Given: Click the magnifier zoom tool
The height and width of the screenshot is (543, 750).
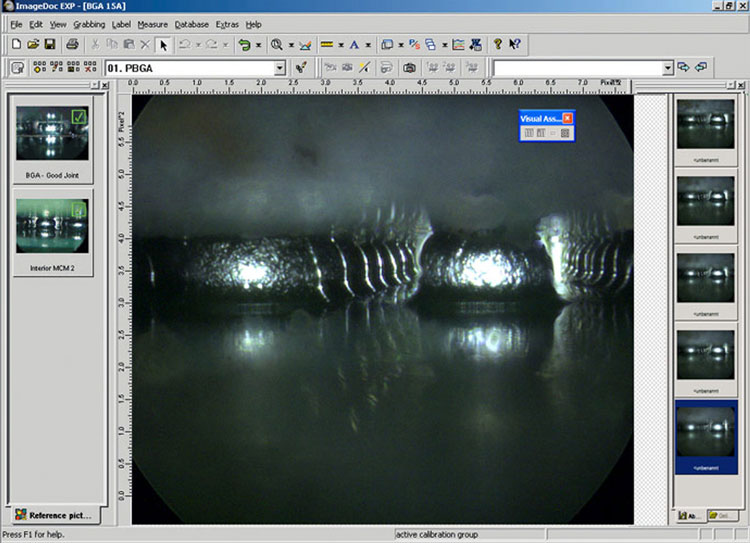Looking at the screenshot, I should (x=276, y=44).
